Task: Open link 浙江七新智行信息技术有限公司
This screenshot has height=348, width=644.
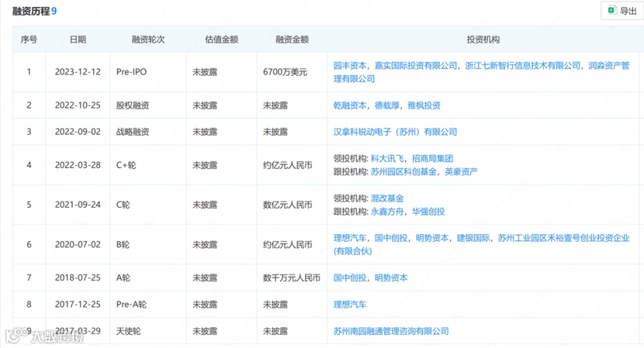Action: 523,66
